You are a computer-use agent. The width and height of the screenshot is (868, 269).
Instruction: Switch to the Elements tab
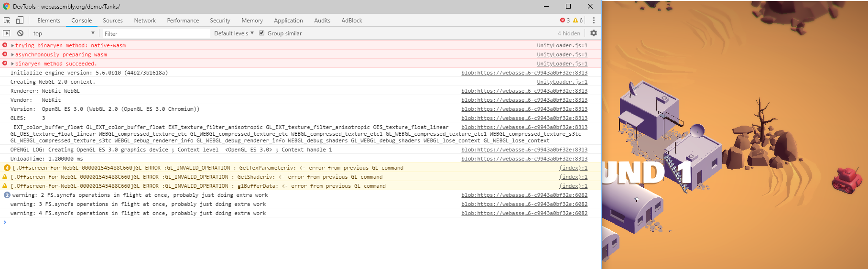(49, 21)
